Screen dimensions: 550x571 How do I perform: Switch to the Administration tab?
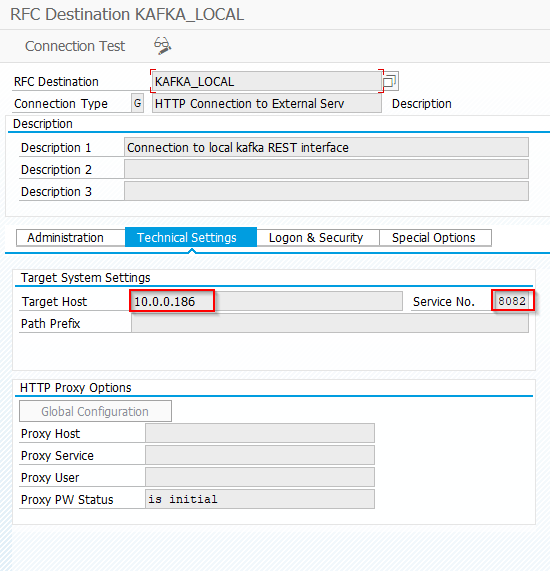[71, 238]
